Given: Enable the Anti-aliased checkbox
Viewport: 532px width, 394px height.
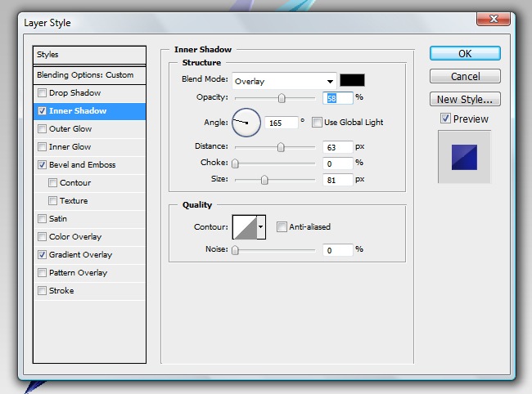Looking at the screenshot, I should [282, 226].
